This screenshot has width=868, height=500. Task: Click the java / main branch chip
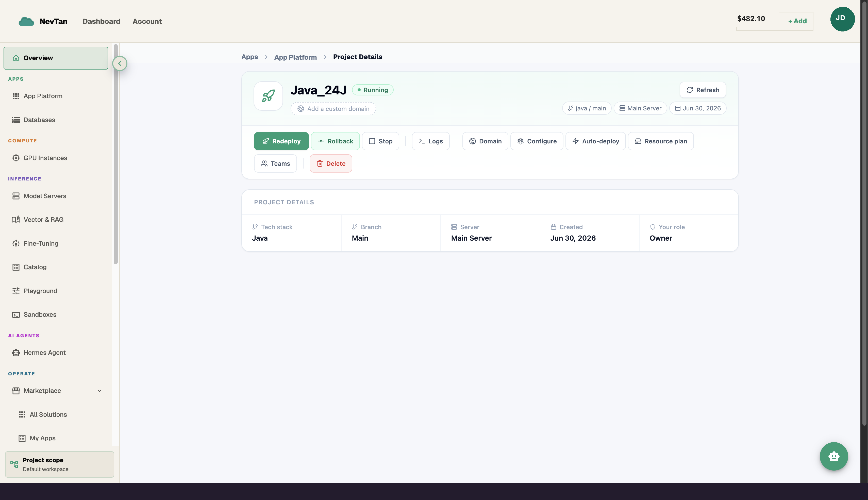click(x=587, y=108)
